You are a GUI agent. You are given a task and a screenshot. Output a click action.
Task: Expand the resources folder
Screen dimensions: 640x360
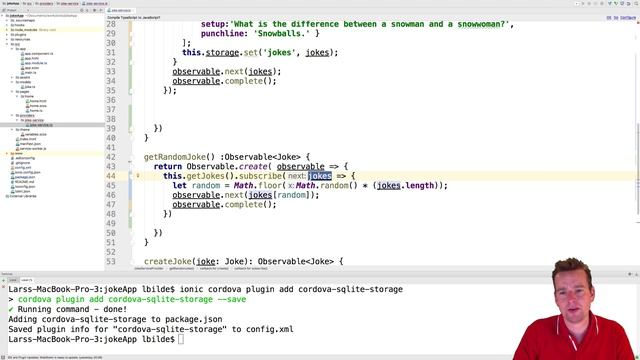pos(7,39)
